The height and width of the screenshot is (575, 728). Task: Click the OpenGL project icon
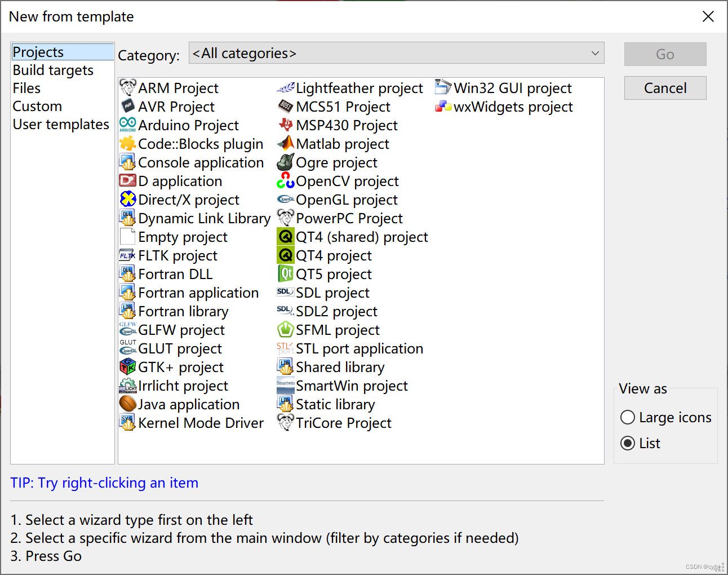click(286, 199)
